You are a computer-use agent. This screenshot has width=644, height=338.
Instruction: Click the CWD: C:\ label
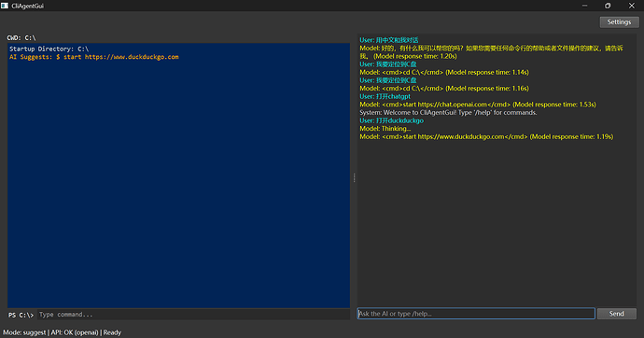click(x=21, y=37)
